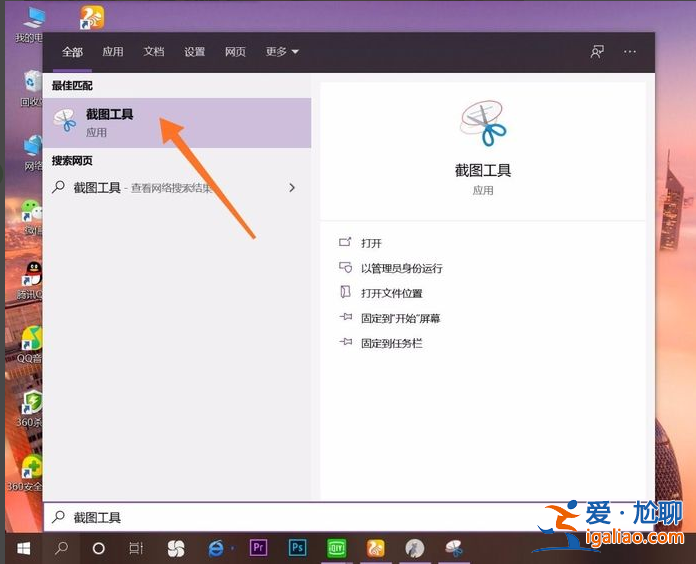Open the Windows Start button
Image resolution: width=696 pixels, height=564 pixels.
tap(24, 548)
